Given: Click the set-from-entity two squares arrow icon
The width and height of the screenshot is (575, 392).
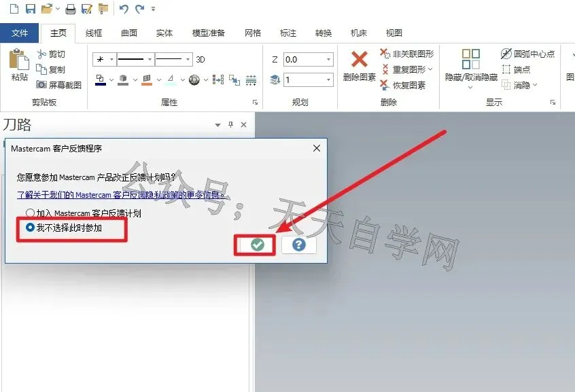Looking at the screenshot, I should [234, 79].
